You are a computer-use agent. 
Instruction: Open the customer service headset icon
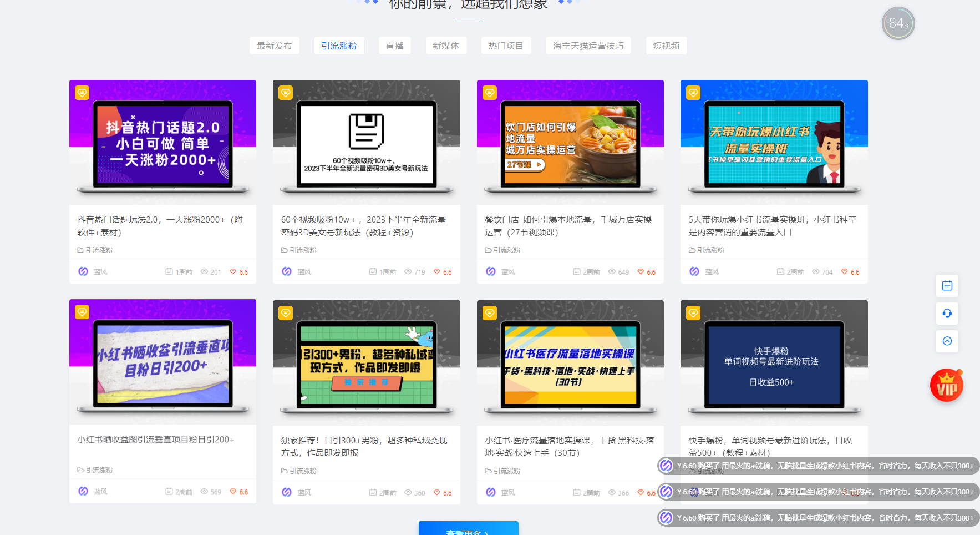(x=947, y=314)
